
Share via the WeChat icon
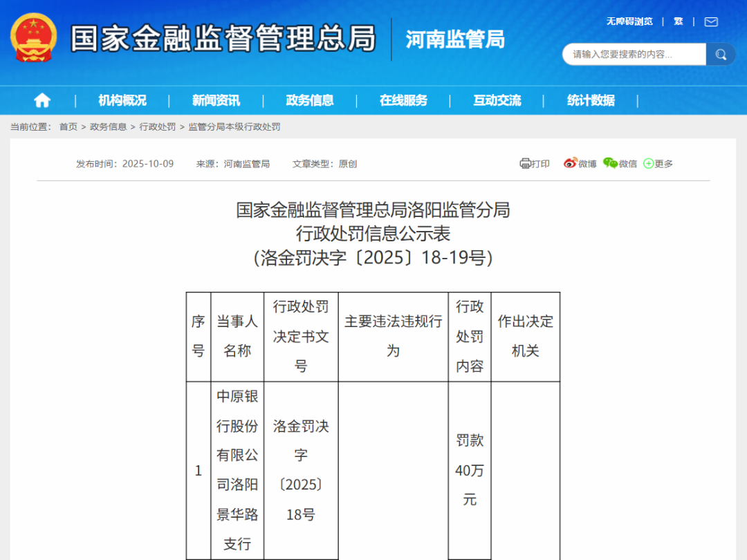(610, 163)
